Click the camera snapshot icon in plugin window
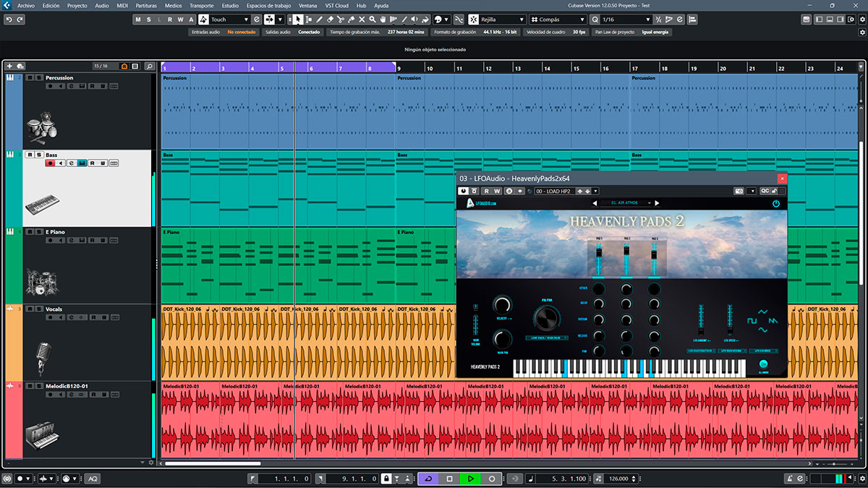The height and width of the screenshot is (488, 868). click(739, 191)
